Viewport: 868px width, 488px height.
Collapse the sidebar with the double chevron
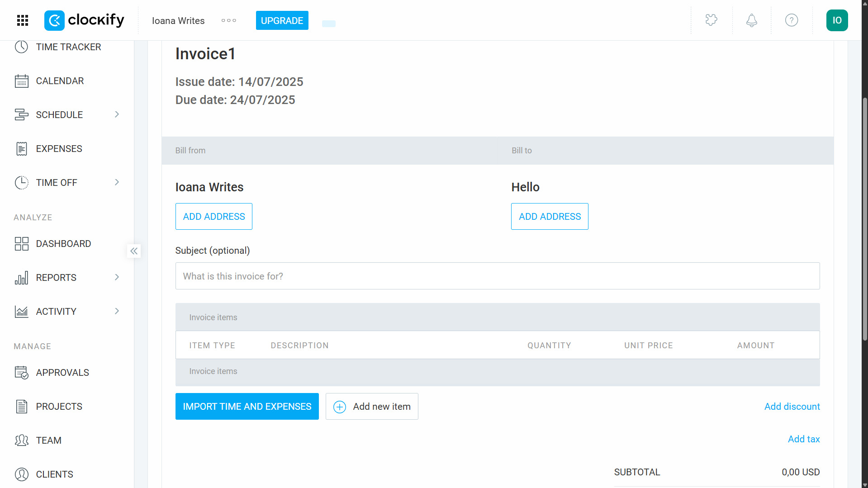[x=133, y=251]
